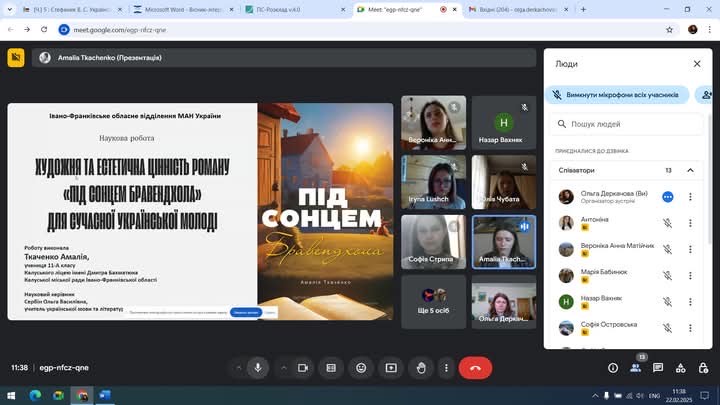The height and width of the screenshot is (405, 720).
Task: Expand microphone audio settings arrow
Action: tap(237, 367)
